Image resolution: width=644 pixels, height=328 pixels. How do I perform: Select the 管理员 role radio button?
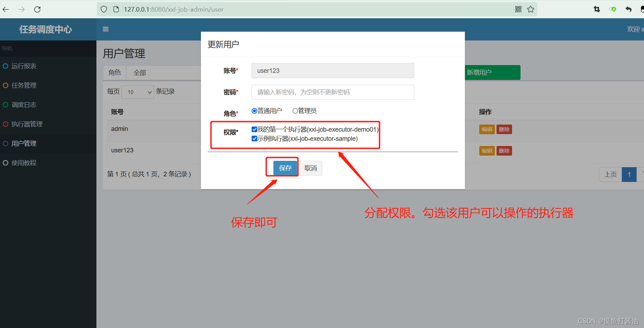pyautogui.click(x=295, y=111)
